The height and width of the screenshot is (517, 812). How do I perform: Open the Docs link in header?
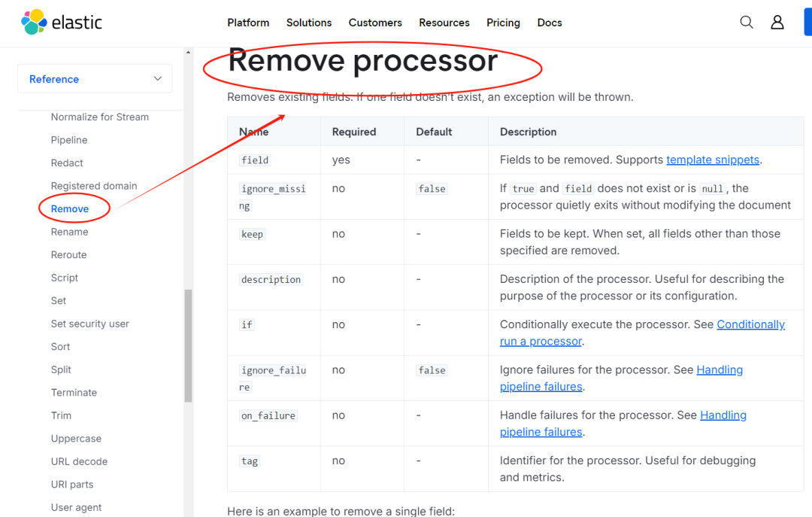coord(550,23)
